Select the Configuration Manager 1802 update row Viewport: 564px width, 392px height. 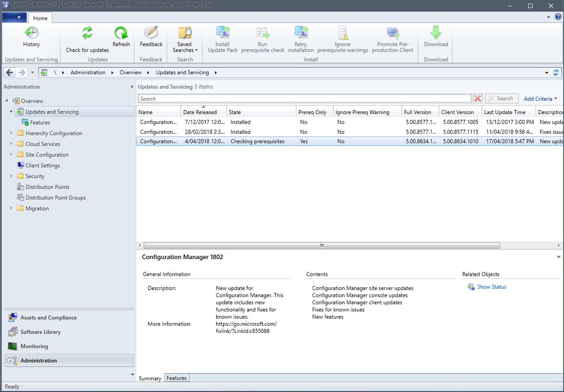(x=235, y=141)
